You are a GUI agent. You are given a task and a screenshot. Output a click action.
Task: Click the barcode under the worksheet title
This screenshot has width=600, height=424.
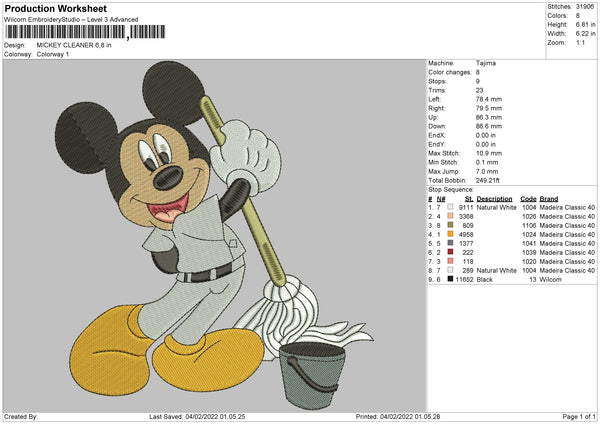pos(85,32)
